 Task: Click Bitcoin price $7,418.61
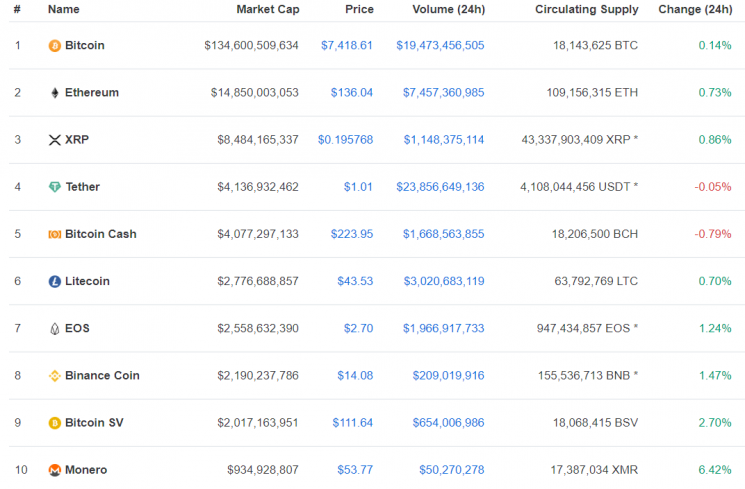coord(347,46)
